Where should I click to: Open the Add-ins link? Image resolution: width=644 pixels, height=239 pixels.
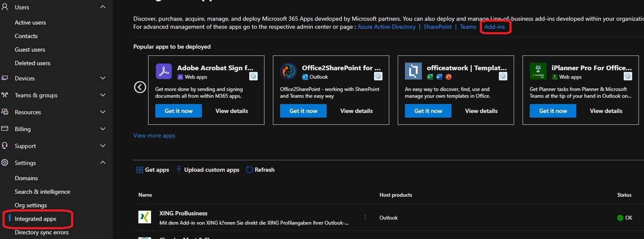point(494,27)
